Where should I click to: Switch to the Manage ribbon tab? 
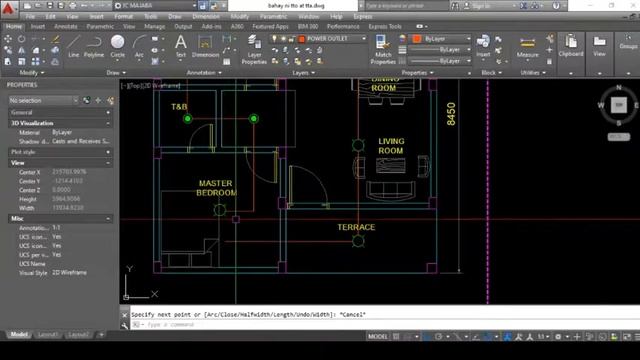pyautogui.click(x=155, y=27)
